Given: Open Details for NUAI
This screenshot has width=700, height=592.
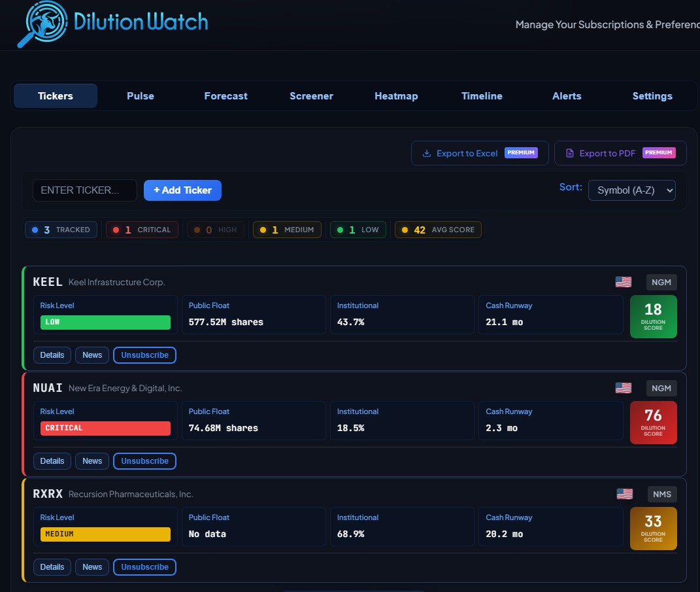Looking at the screenshot, I should [52, 461].
